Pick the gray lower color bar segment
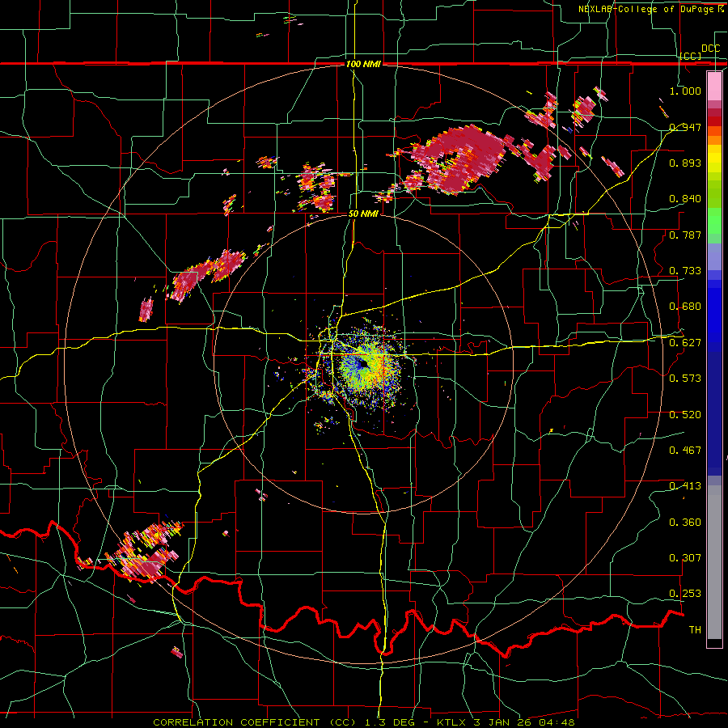Image resolution: width=728 pixels, height=728 pixels. 714,562
